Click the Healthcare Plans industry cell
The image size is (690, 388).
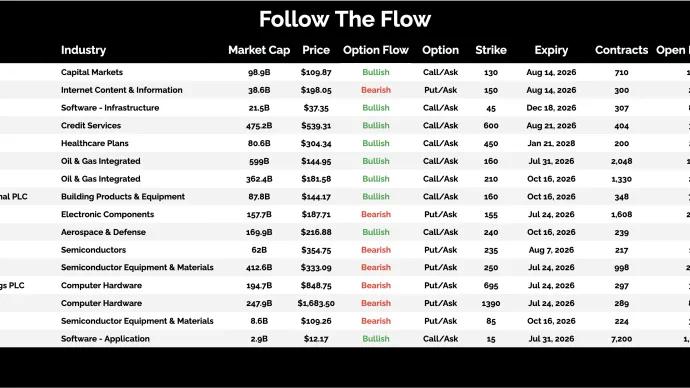95,143
